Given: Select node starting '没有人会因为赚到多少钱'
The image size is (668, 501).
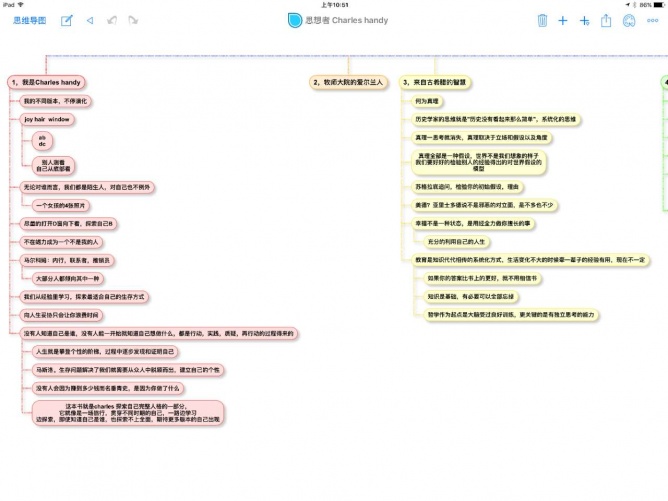Looking at the screenshot, I should [108, 388].
